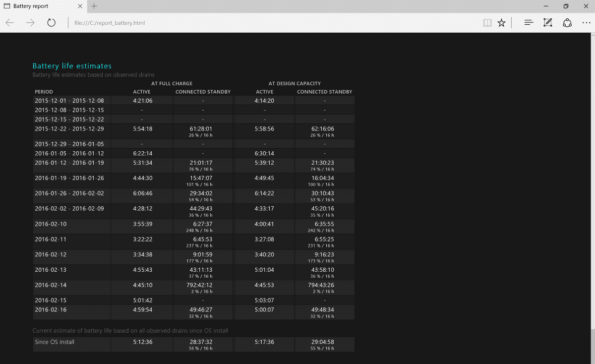Image resolution: width=595 pixels, height=364 pixels.
Task: Click period 2016-01-19 - 2016-01-26
Action: (x=69, y=178)
